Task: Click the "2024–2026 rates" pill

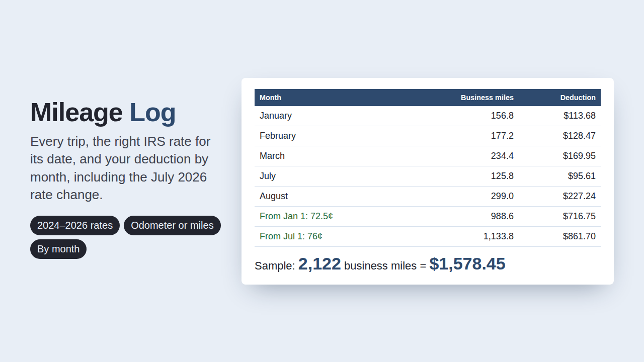Action: (75, 225)
